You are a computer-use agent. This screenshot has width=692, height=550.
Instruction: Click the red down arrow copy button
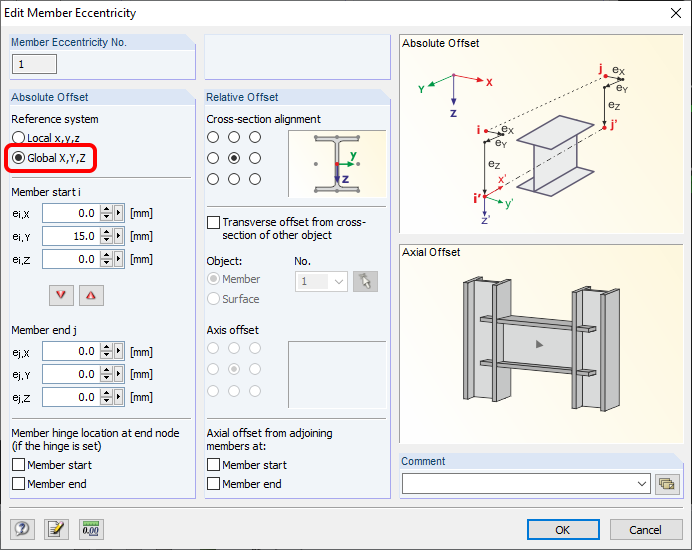point(62,295)
